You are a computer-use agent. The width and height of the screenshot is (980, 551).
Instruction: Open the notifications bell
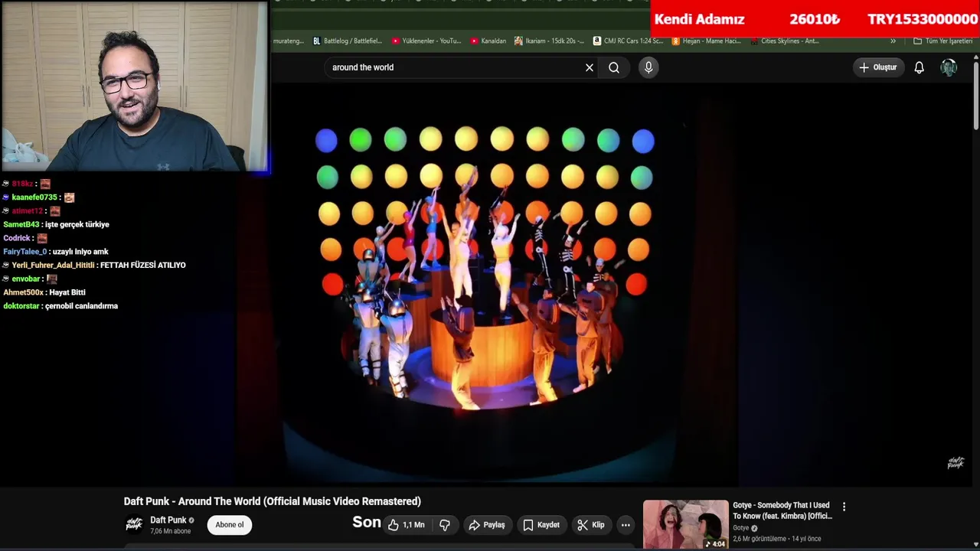click(920, 67)
